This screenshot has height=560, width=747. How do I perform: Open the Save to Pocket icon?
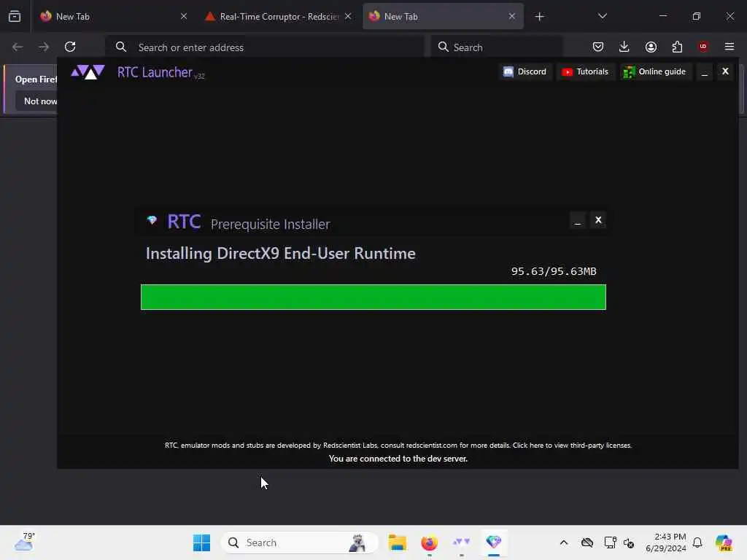(x=598, y=47)
